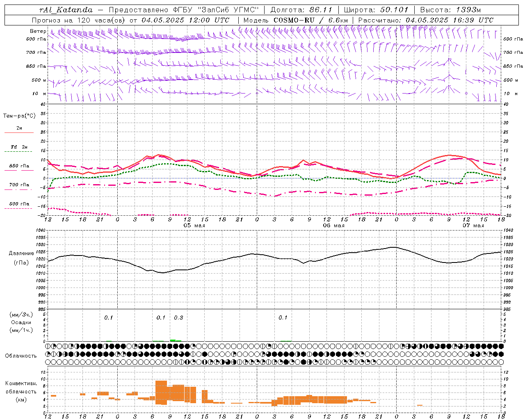This screenshot has height=420, width=525.
Task: Select the model label COSMO-RU / 6.6км
Action: click(x=310, y=20)
